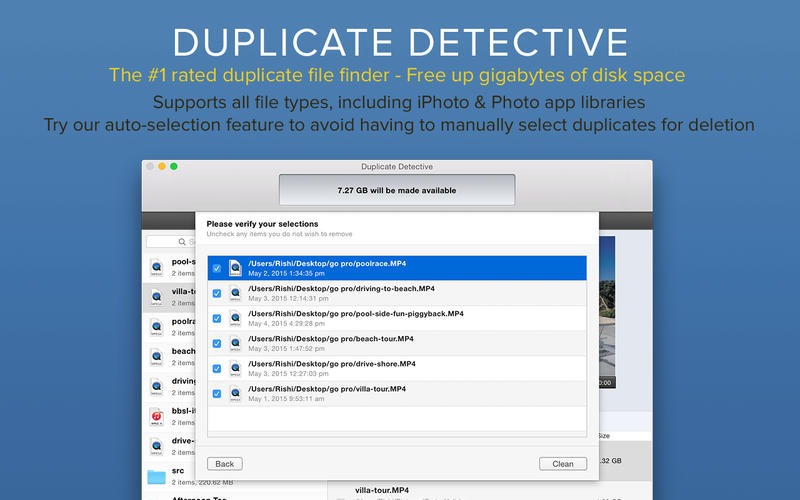Click the Size column header
Image resolution: width=800 pixels, height=500 pixels.
coord(604,436)
